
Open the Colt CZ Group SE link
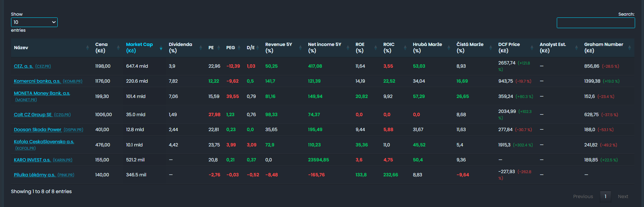point(33,115)
